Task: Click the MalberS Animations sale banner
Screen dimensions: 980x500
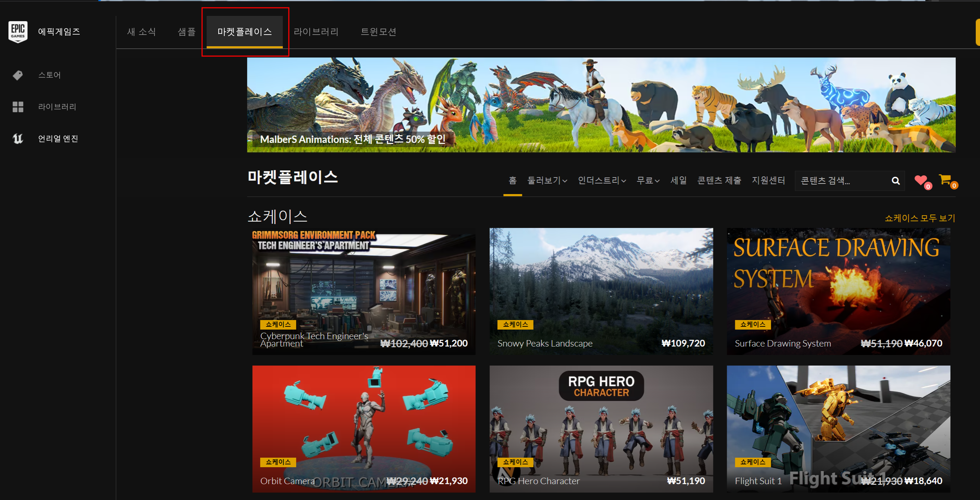Action: coord(601,105)
